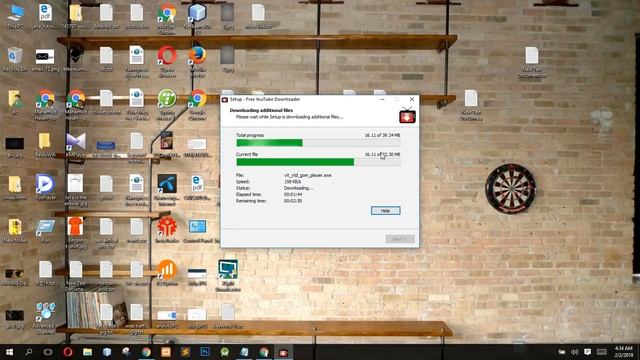This screenshot has height=360, width=640.
Task: Select the orange t-shirt image file
Action: pos(76,233)
